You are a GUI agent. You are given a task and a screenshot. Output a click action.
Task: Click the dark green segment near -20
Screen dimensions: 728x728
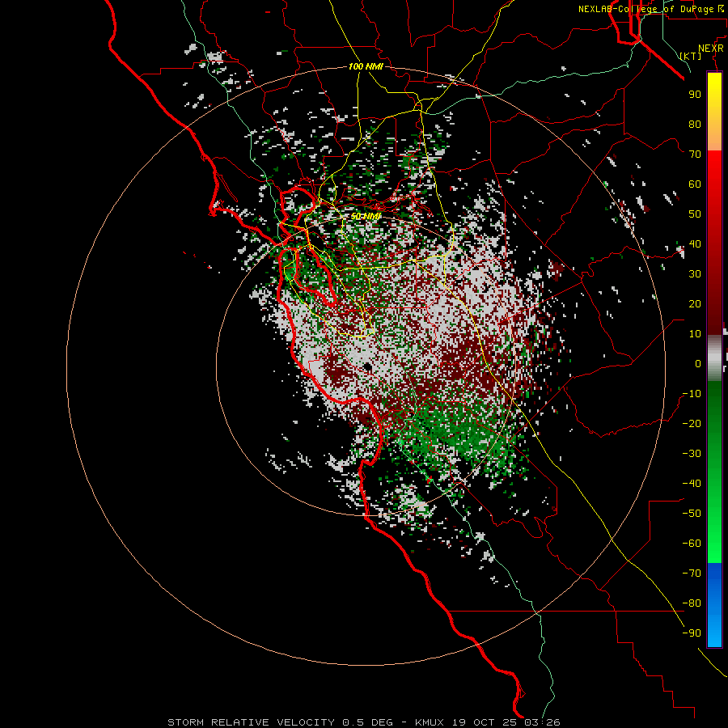pyautogui.click(x=714, y=418)
